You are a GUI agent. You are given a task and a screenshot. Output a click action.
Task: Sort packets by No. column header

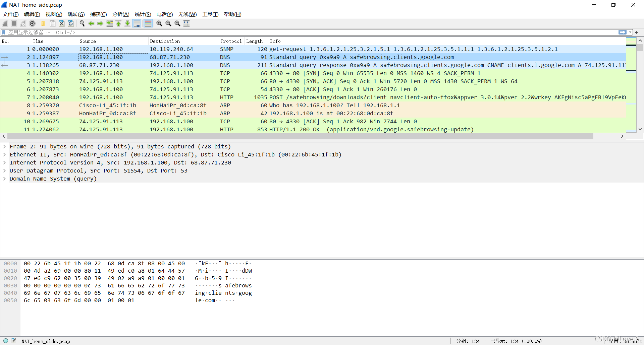pos(16,41)
